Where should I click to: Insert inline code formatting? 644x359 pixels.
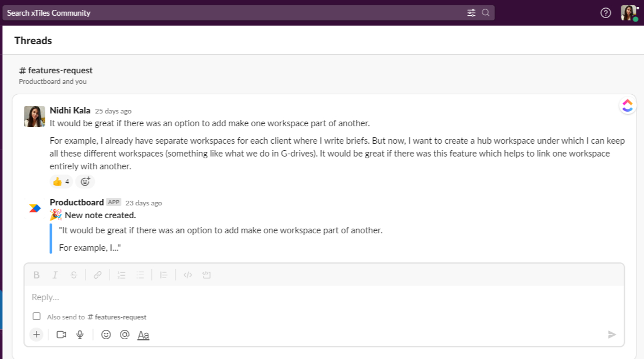tap(187, 275)
